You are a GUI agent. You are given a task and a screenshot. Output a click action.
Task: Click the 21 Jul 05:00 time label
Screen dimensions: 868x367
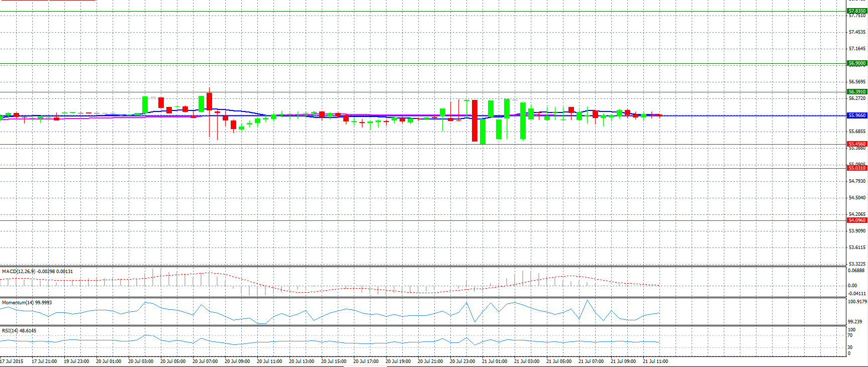(x=559, y=361)
